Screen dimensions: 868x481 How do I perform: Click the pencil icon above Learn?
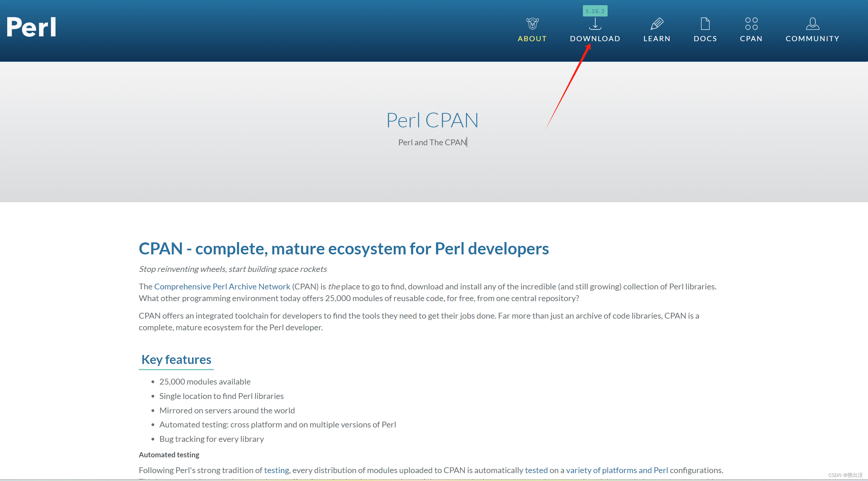[x=656, y=24]
